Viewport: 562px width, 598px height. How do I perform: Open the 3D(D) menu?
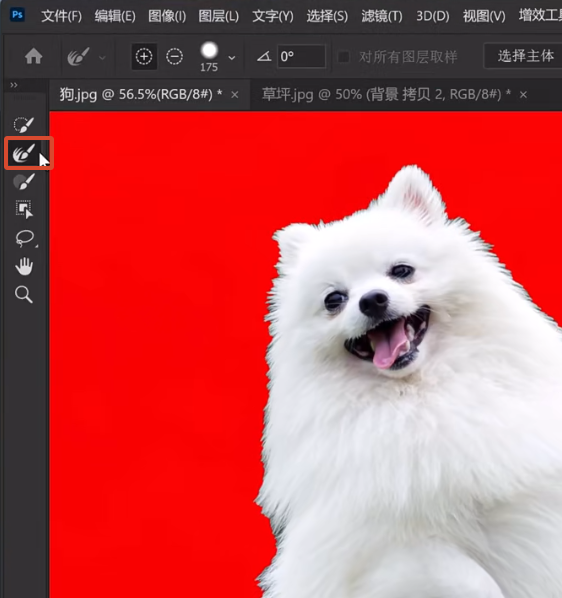click(x=433, y=16)
